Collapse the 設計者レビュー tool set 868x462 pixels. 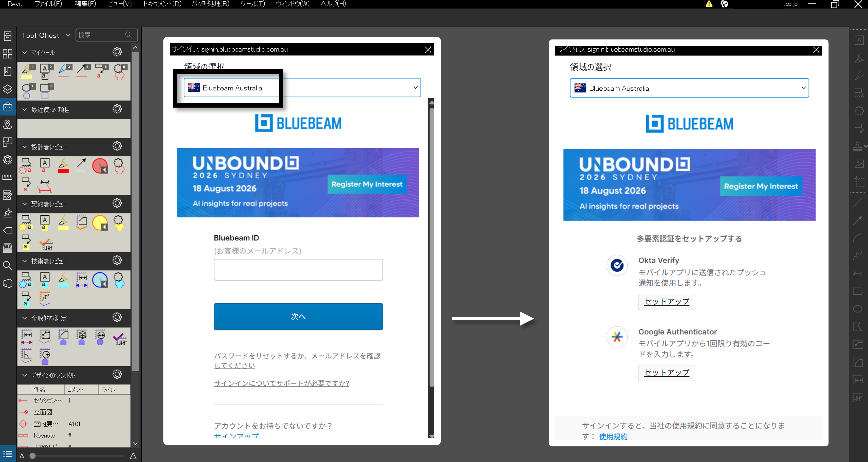pos(24,147)
